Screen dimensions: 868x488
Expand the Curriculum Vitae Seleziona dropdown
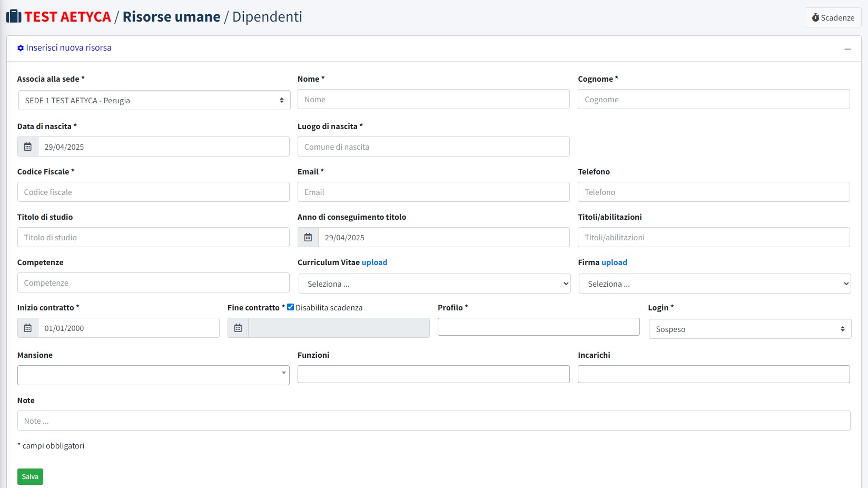pyautogui.click(x=434, y=284)
